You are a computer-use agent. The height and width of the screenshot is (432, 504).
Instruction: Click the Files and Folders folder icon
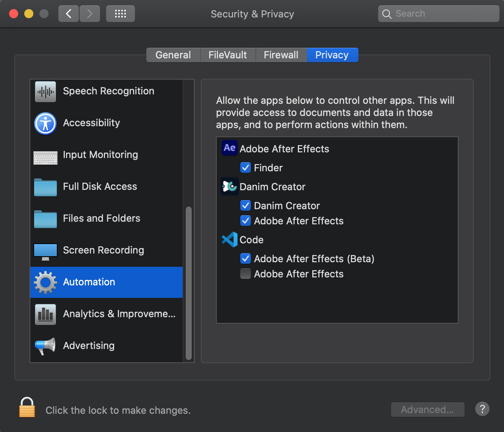pyautogui.click(x=45, y=219)
